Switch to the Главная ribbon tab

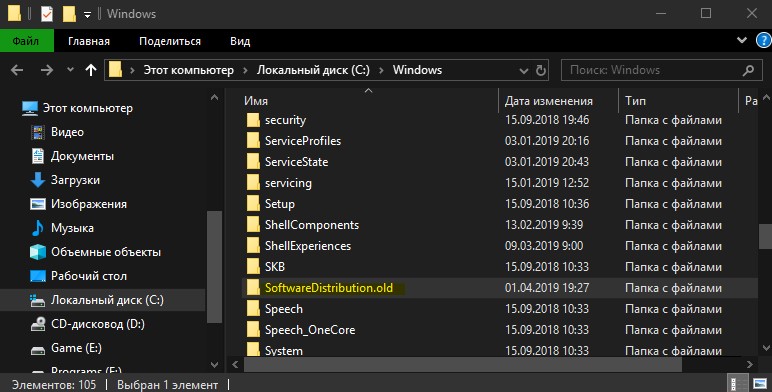pos(89,41)
